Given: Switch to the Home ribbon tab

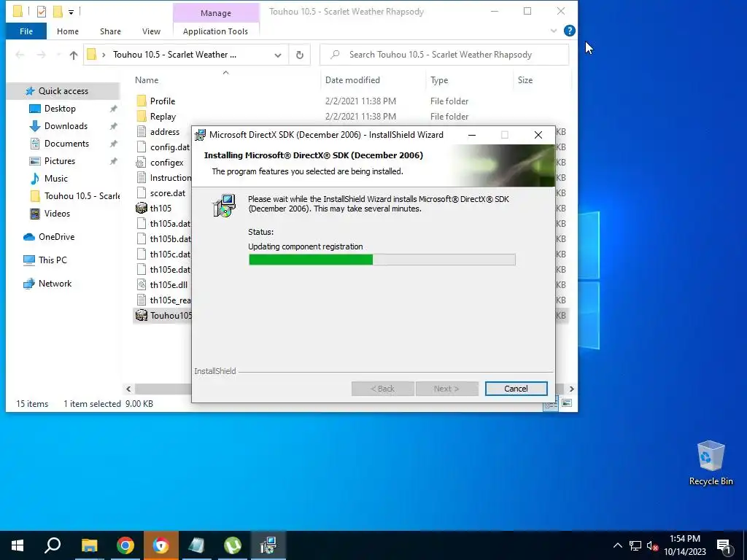Looking at the screenshot, I should (68, 31).
